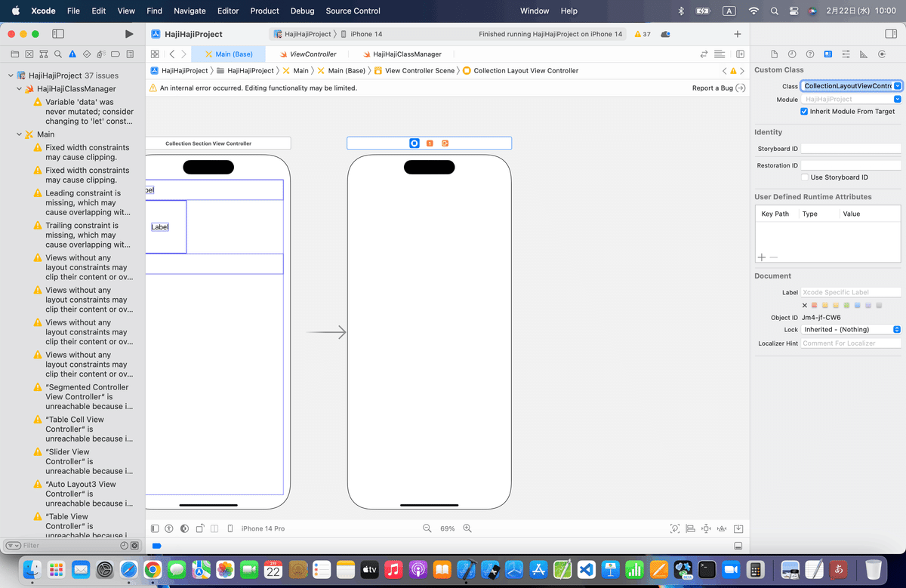
Task: Uncheck Inherit Module From Target
Action: coord(804,112)
